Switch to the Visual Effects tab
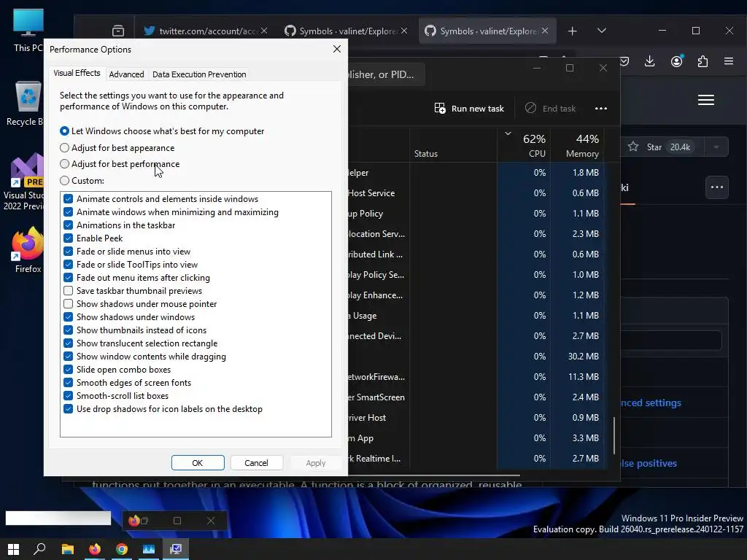This screenshot has width=747, height=560. coord(77,73)
